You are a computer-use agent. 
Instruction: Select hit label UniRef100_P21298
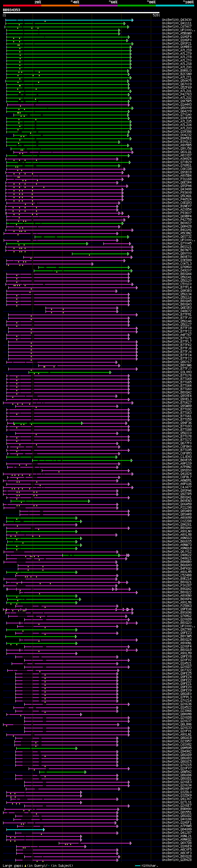click(x=177, y=508)
